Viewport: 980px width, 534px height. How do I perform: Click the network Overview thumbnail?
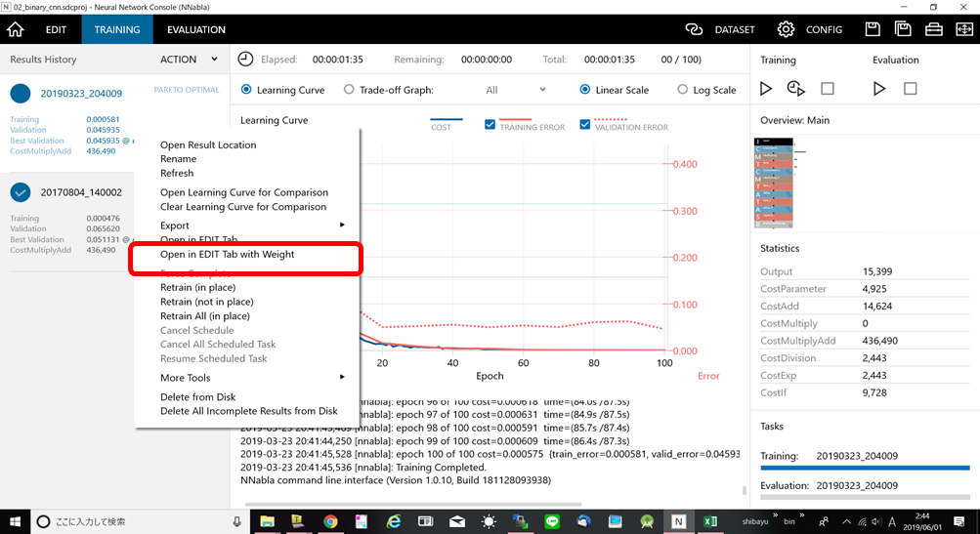pos(774,183)
